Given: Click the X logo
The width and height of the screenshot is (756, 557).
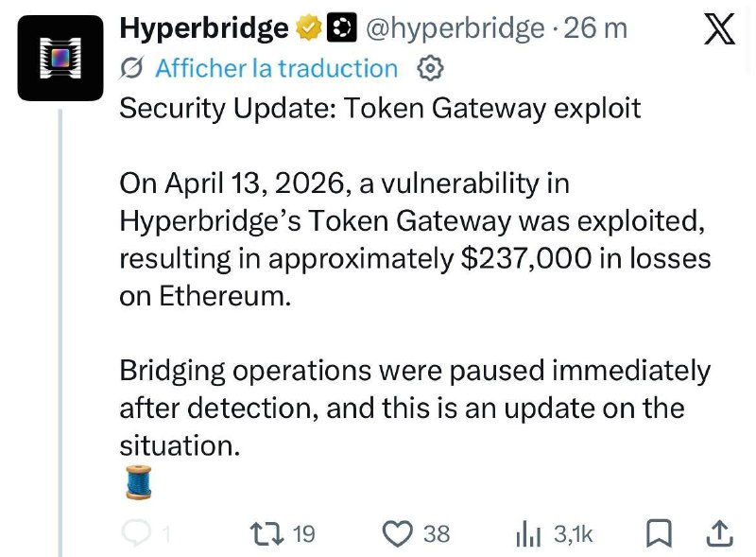Looking at the screenshot, I should (x=720, y=29).
